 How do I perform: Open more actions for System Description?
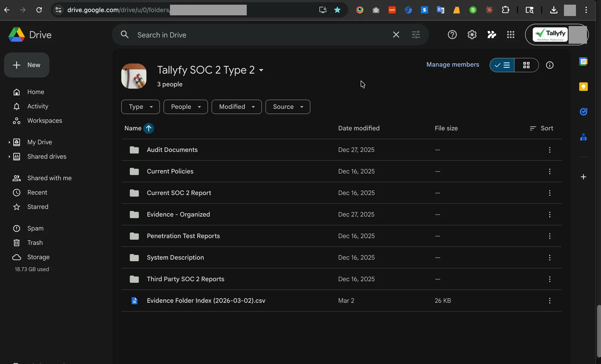pos(550,258)
